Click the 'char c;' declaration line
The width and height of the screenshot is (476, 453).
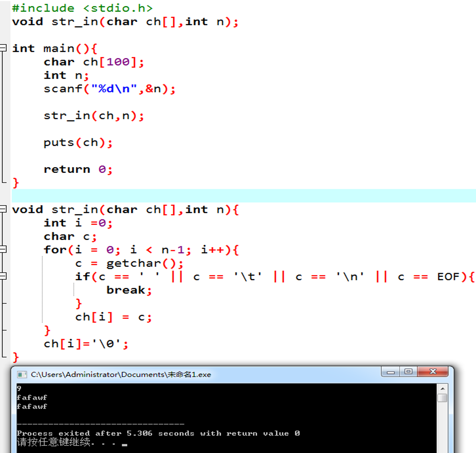point(70,236)
